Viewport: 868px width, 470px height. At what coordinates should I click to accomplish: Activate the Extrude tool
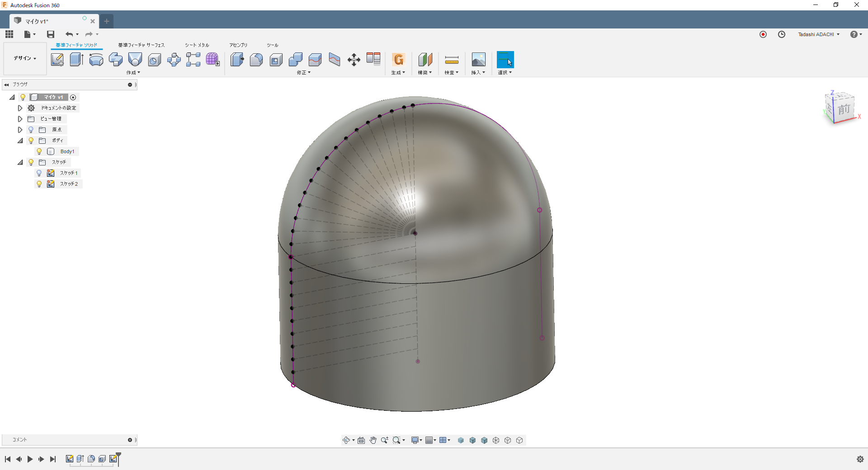tap(76, 60)
